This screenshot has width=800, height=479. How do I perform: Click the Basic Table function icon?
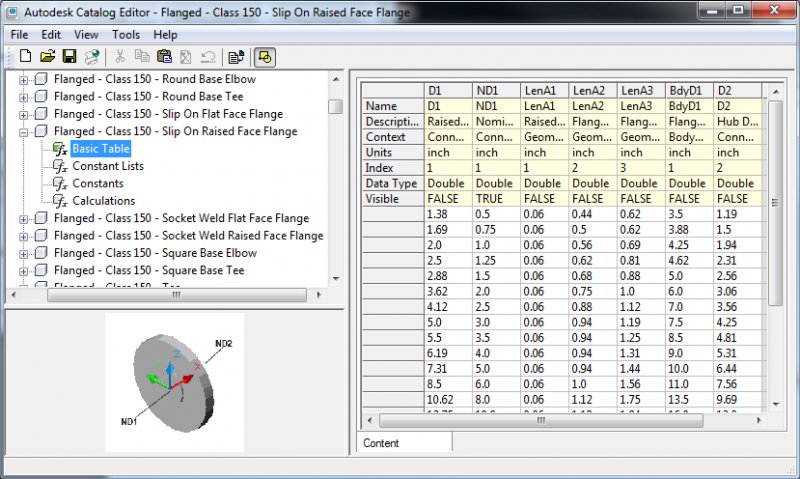(x=60, y=149)
